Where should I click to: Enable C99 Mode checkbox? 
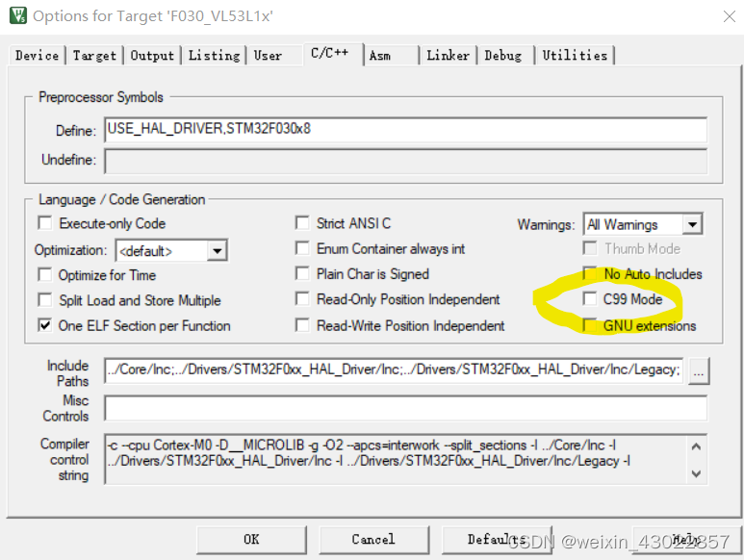(x=590, y=298)
